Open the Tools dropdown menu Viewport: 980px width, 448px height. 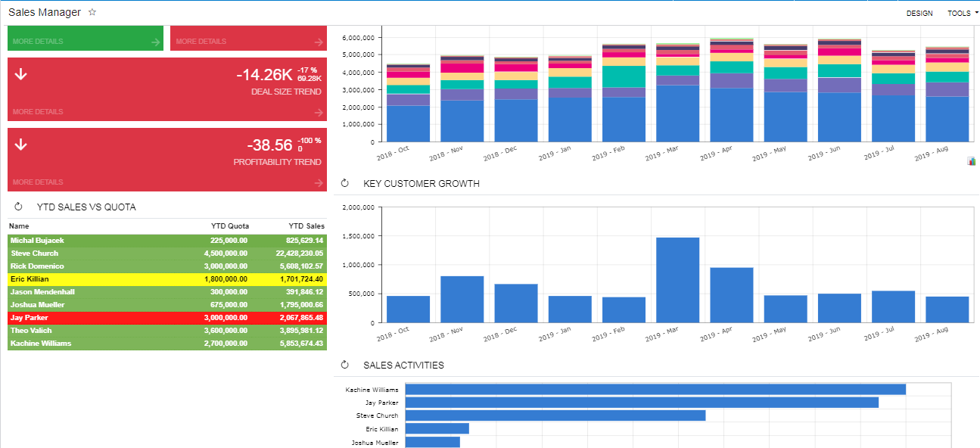click(x=962, y=14)
